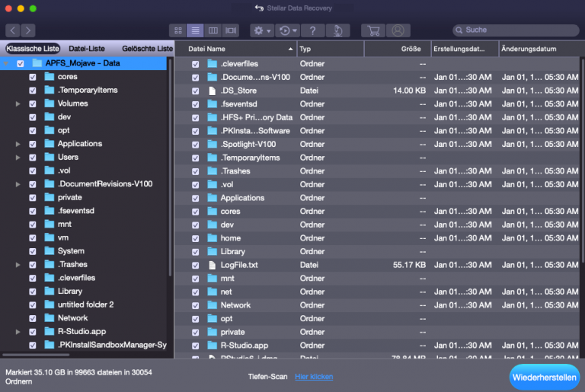
Task: Click the opt folder icon in list
Action: coord(213,319)
